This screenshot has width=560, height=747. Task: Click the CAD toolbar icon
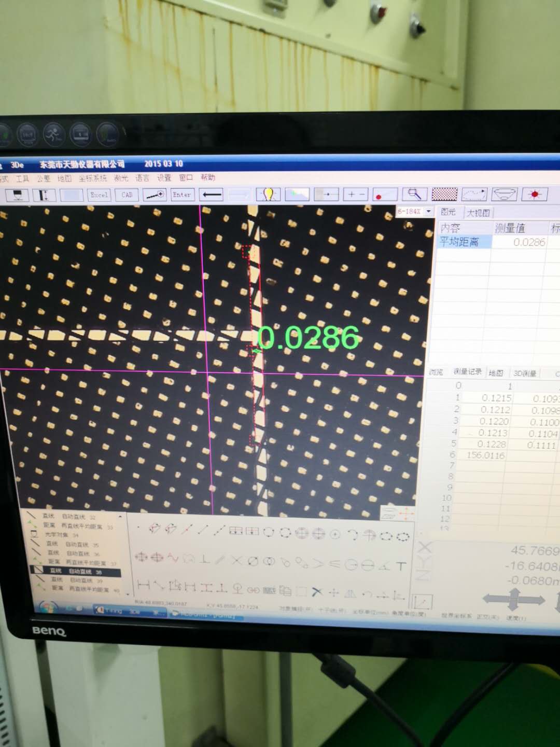(126, 195)
